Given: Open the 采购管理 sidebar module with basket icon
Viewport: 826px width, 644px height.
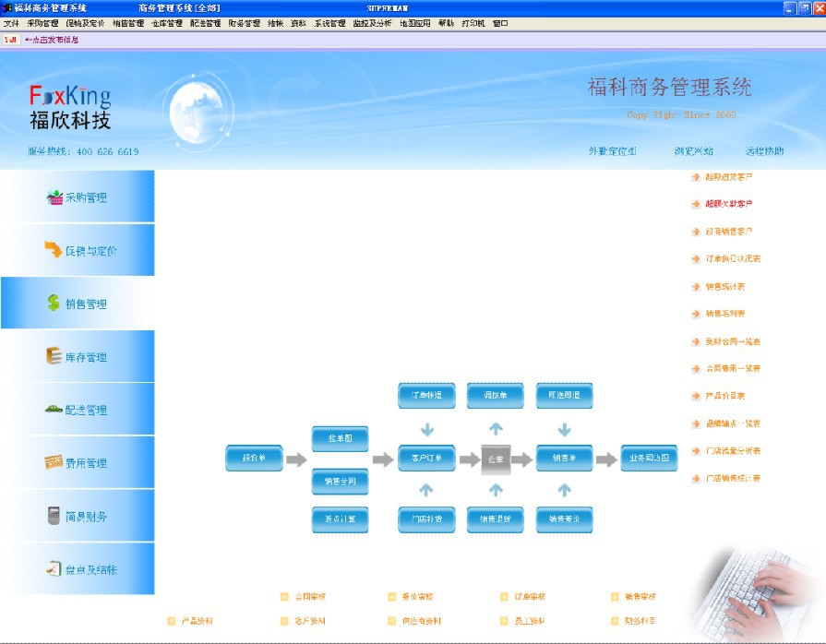Looking at the screenshot, I should [54, 197].
